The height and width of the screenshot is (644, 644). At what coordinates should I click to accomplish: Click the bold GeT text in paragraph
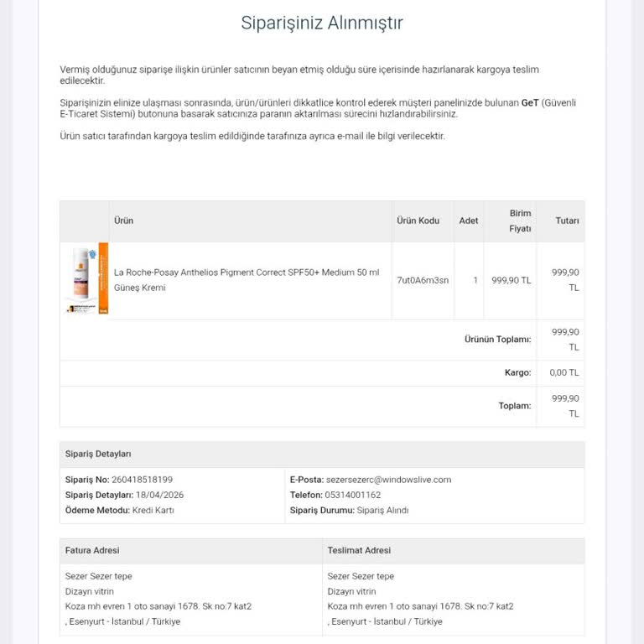pyautogui.click(x=530, y=102)
